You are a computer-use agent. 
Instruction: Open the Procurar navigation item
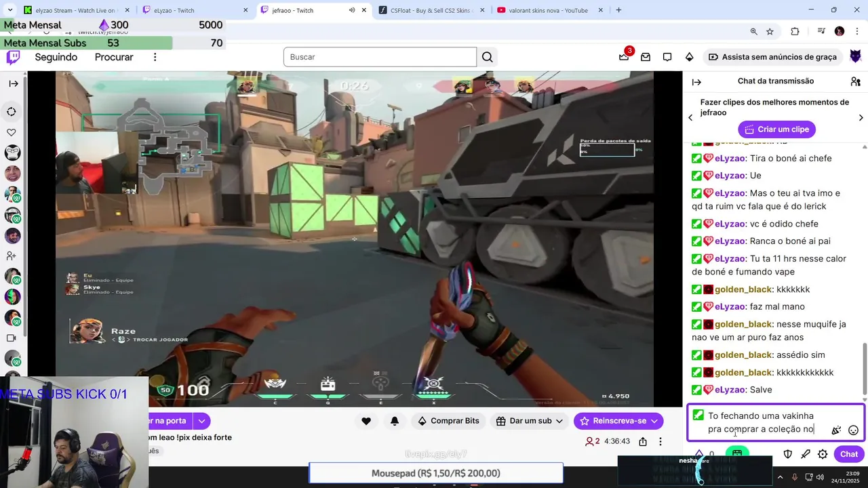point(114,57)
